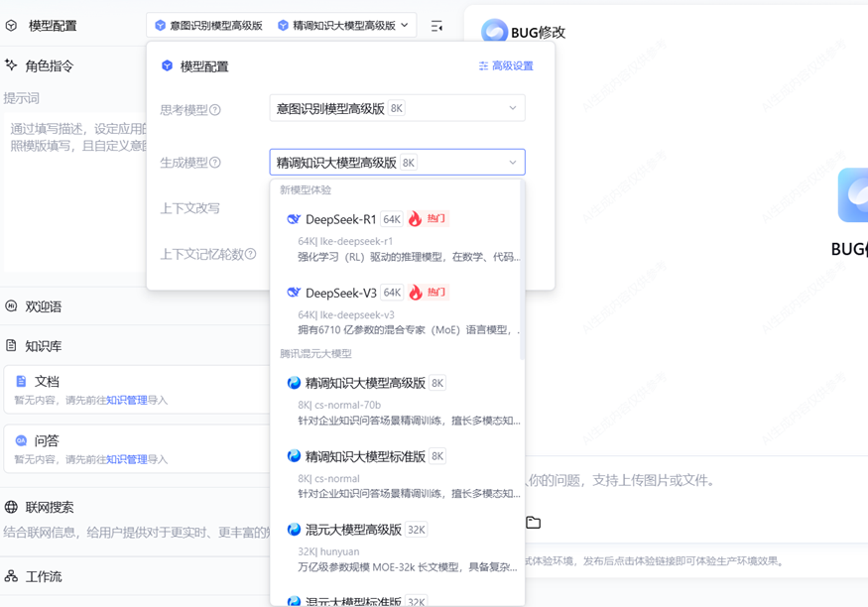Click the BUG修改 app avatar icon
868x607 pixels.
coord(494,31)
